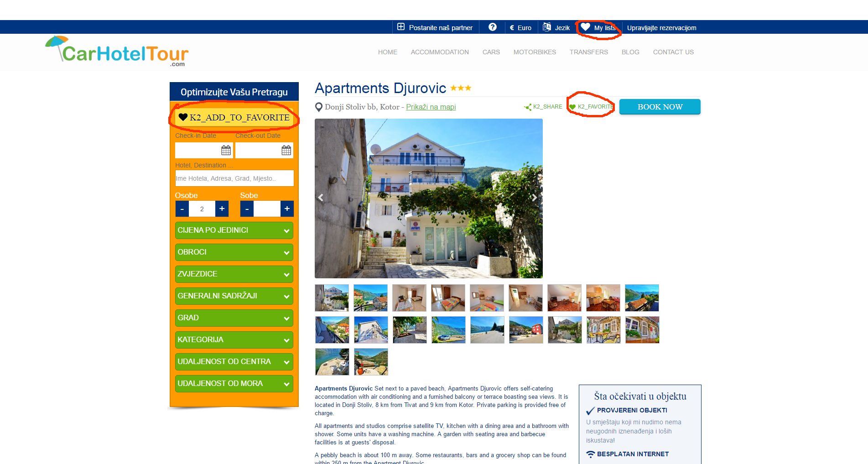The height and width of the screenshot is (464, 868).
Task: Increase Osobe count with plus
Action: [x=222, y=209]
